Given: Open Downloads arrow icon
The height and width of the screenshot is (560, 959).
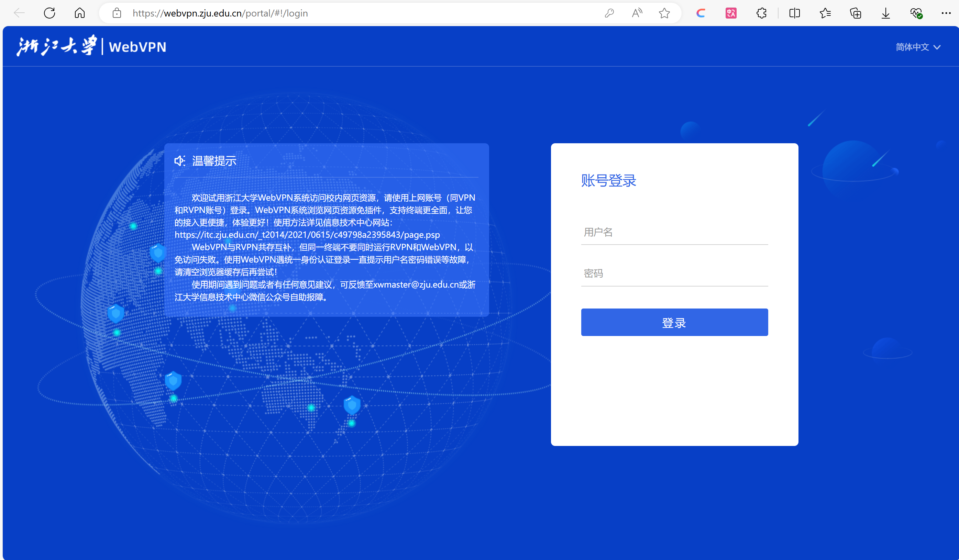Looking at the screenshot, I should (886, 13).
